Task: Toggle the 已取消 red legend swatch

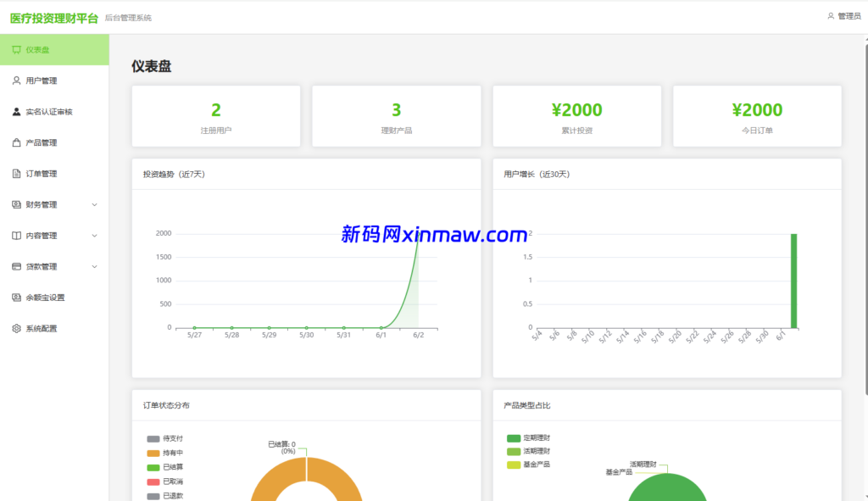Action: tap(153, 482)
